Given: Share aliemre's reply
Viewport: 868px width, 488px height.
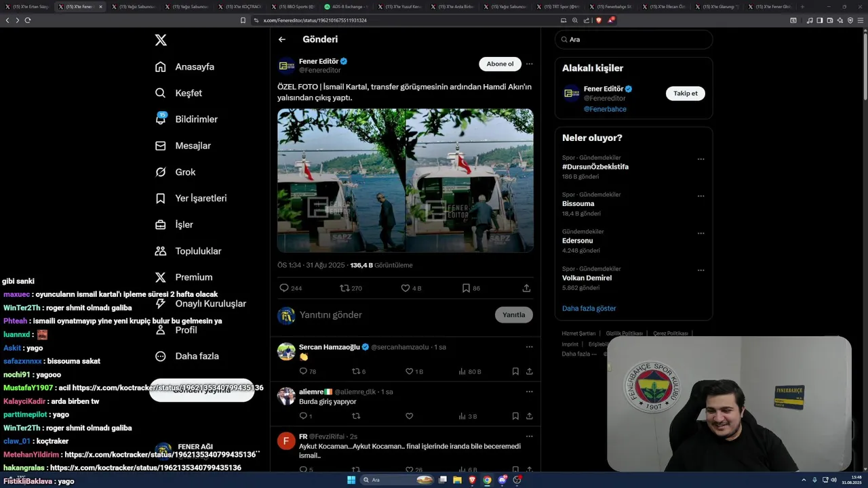Looking at the screenshot, I should (x=529, y=416).
